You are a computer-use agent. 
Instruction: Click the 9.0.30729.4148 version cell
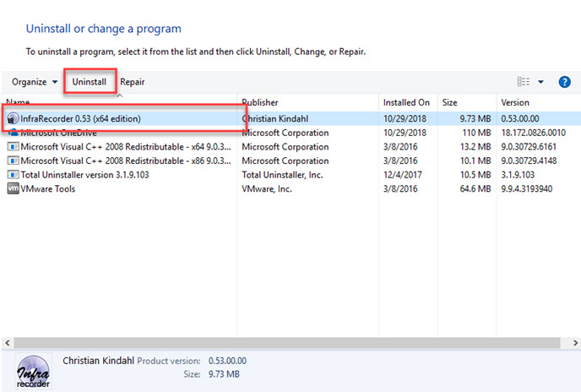click(x=529, y=161)
